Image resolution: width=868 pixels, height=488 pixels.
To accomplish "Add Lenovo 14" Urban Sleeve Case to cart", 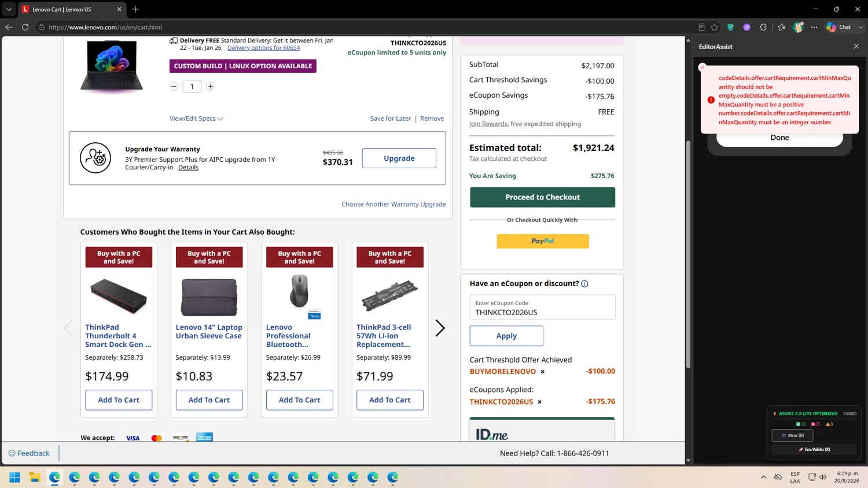I will tap(209, 400).
